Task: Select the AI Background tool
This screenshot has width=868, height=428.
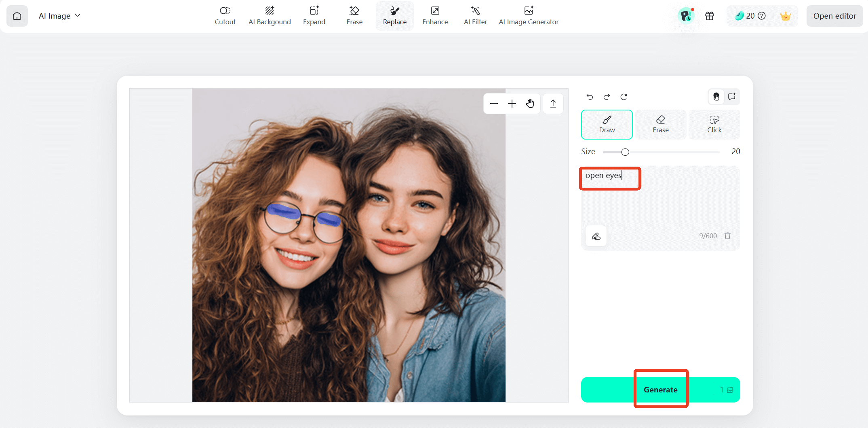Action: click(x=270, y=16)
